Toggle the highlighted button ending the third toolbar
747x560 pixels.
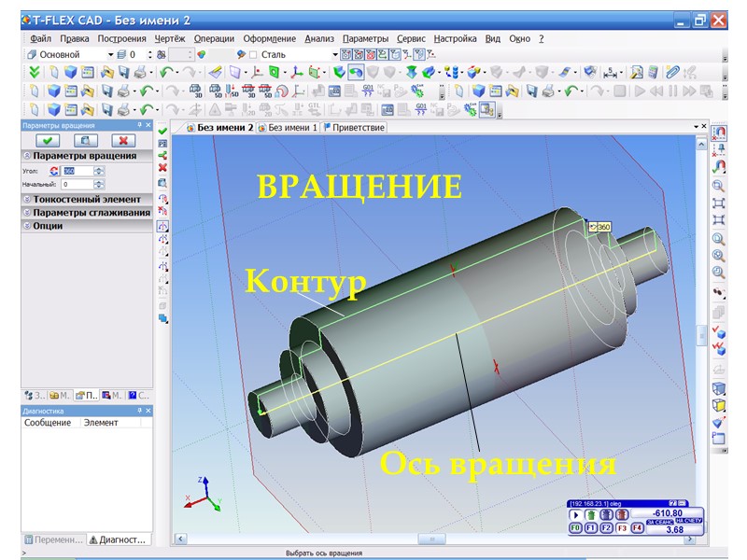point(486,110)
